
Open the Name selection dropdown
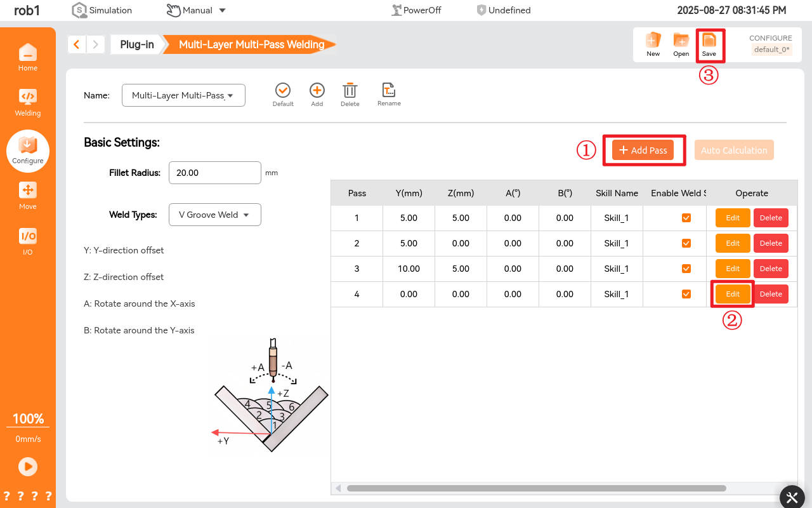pos(183,95)
